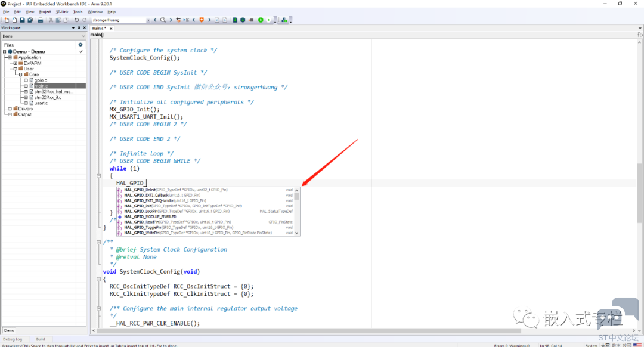Collapse the code fold marker beside while loop
The width and height of the screenshot is (644, 347).
coord(98,176)
